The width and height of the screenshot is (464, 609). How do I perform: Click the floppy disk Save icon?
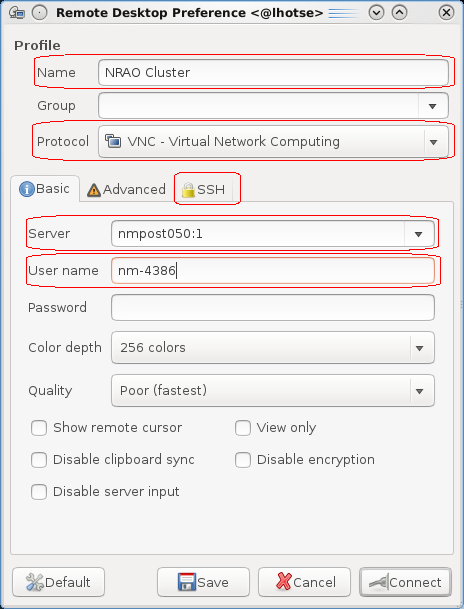click(x=187, y=582)
